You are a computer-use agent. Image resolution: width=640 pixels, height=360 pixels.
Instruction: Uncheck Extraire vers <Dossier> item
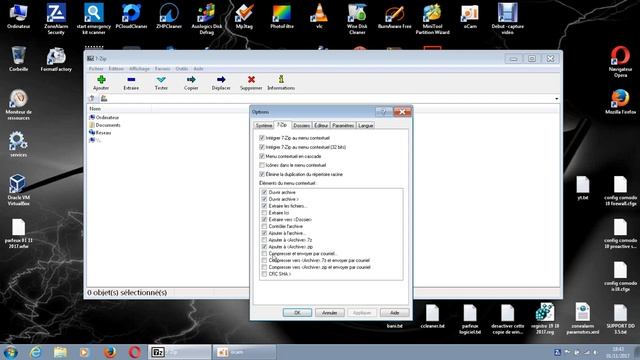coord(264,220)
